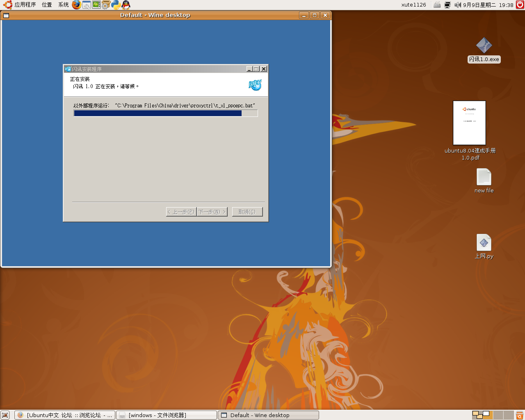
Task: Select the ubuntu8.04速成手册 PDF thumbnail
Action: click(x=469, y=123)
